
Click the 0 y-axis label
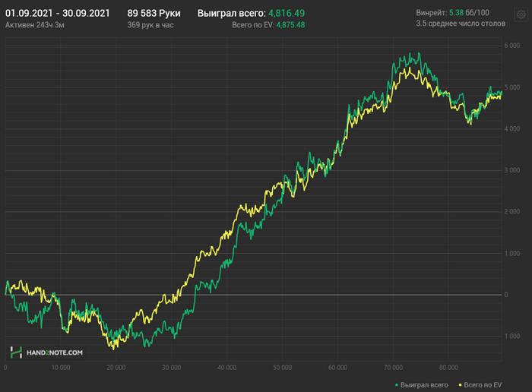click(506, 295)
